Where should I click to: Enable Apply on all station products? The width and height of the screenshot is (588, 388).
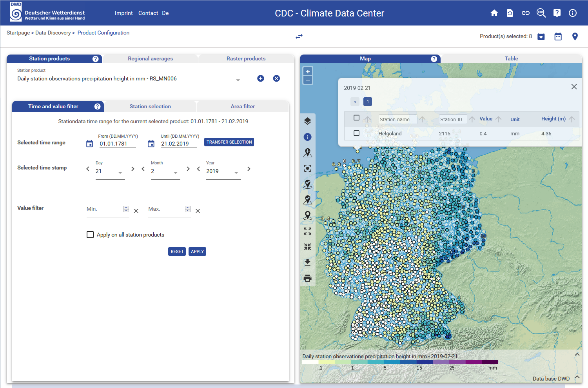coord(90,235)
